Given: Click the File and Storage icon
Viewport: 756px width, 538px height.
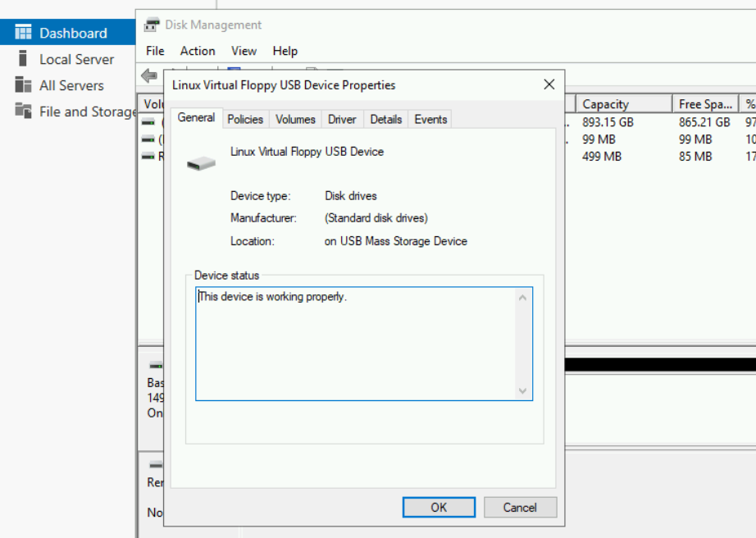Looking at the screenshot, I should (23, 111).
